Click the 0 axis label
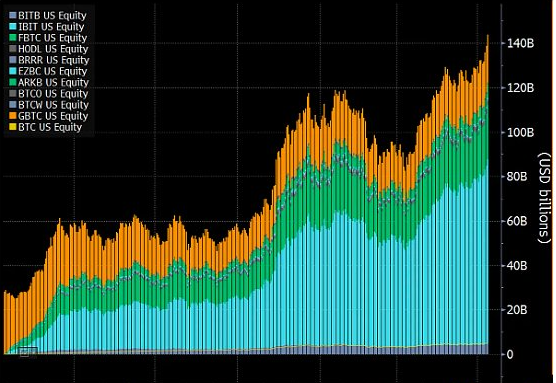Screen dimensions: 556x383 pos(510,355)
